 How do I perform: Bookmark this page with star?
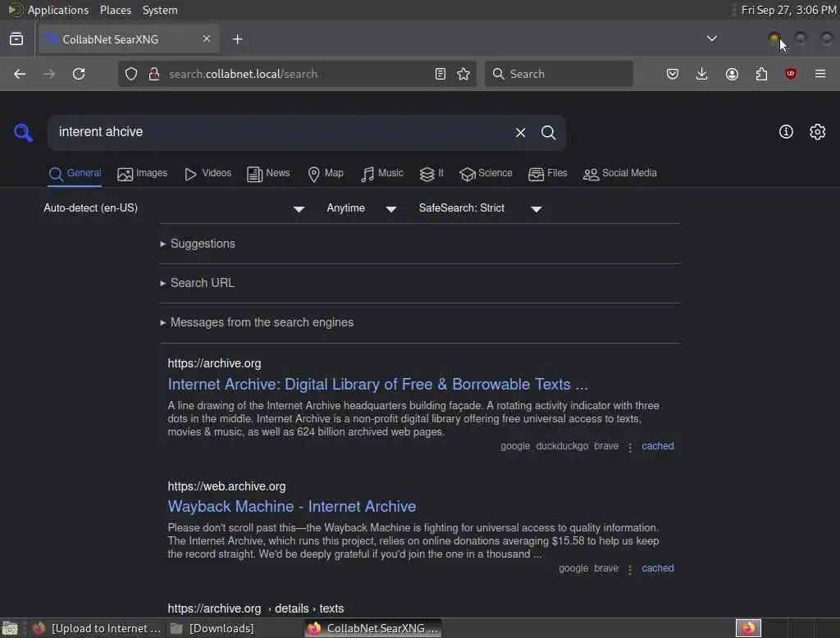(463, 74)
